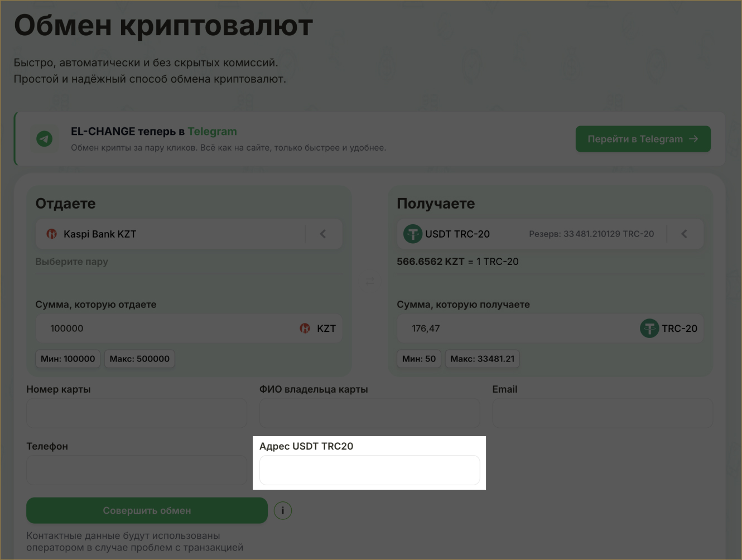This screenshot has height=560, width=742.
Task: Click the TRC-20 Tether icon in amount field
Action: click(x=649, y=329)
